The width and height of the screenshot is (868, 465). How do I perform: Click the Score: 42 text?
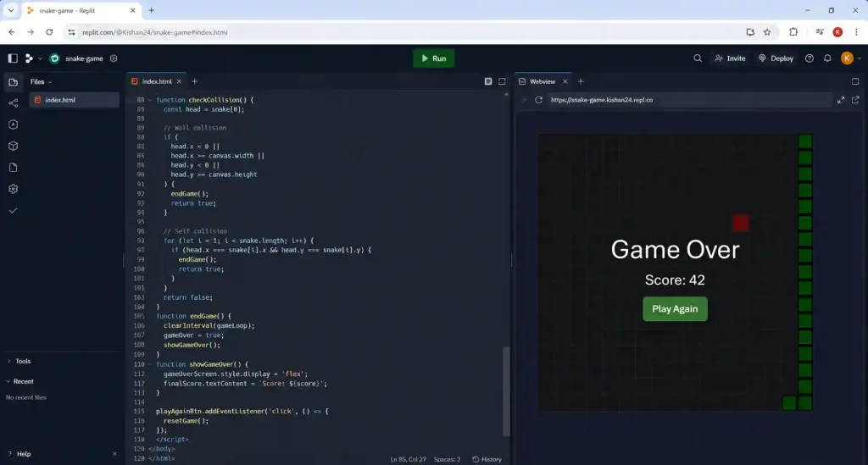(675, 280)
